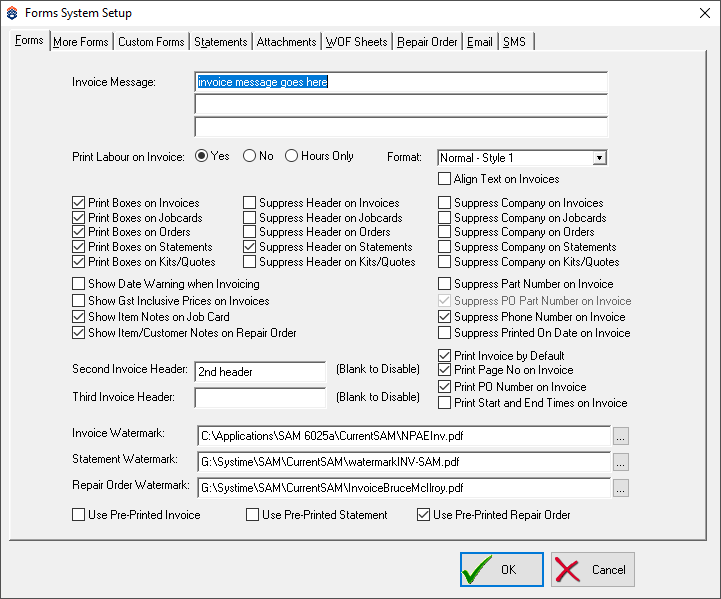
Task: Cancel the Forms System Setup dialog
Action: [593, 570]
